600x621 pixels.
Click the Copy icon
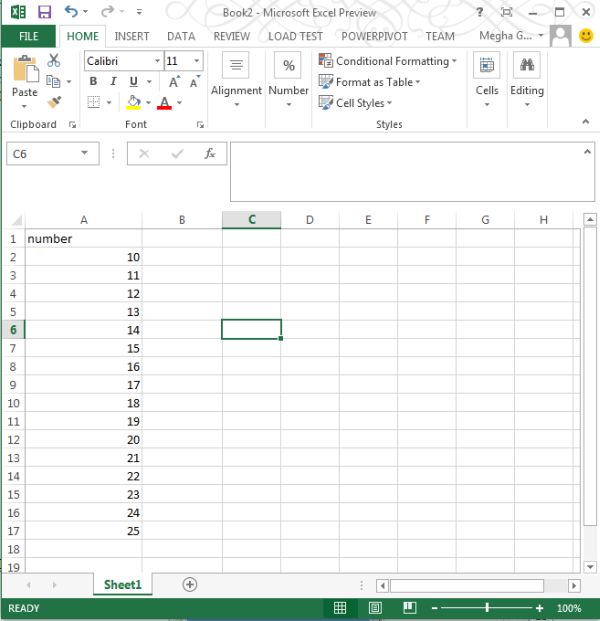(53, 81)
